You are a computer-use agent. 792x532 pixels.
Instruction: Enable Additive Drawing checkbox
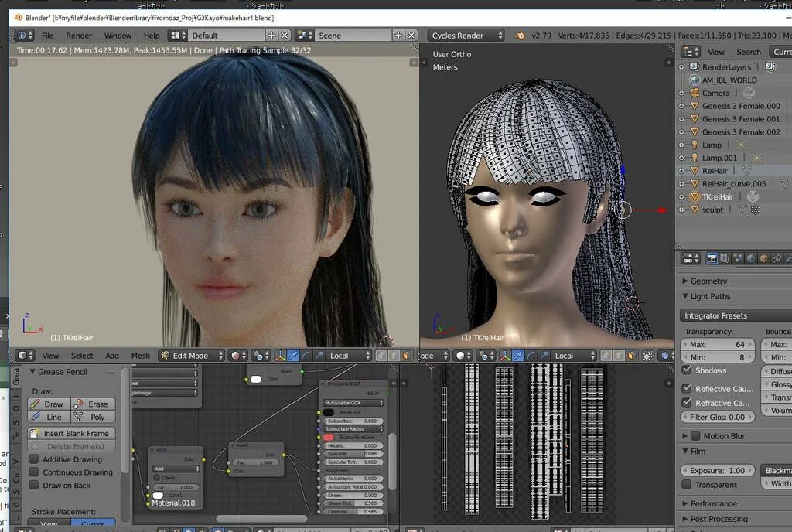click(34, 459)
